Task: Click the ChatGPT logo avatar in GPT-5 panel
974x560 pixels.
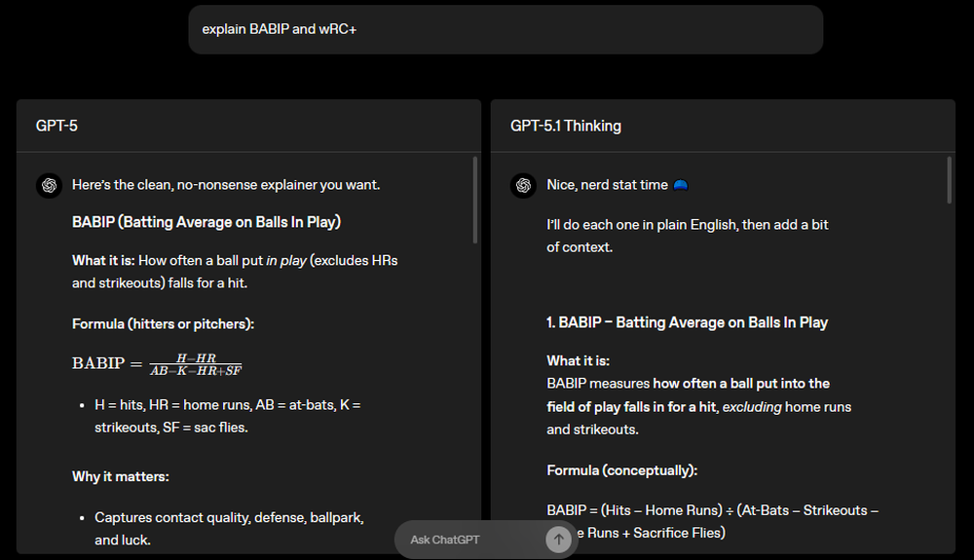Action: (x=49, y=185)
